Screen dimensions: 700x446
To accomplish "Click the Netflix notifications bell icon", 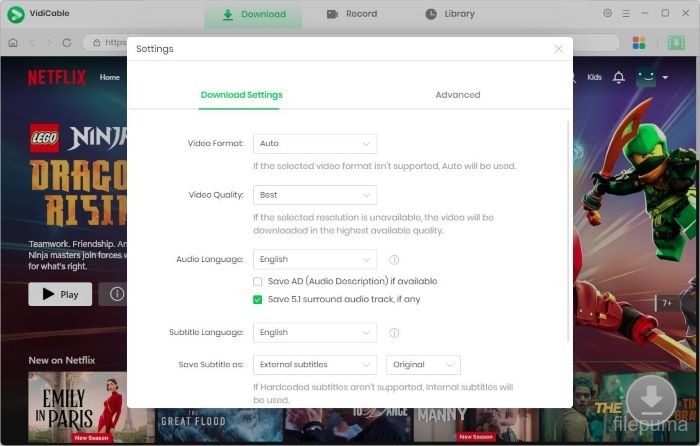I will [x=618, y=77].
